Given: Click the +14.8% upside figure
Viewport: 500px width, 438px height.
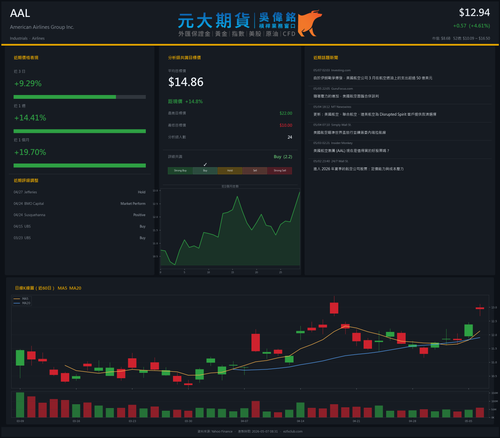Looking at the screenshot, I should [x=194, y=101].
